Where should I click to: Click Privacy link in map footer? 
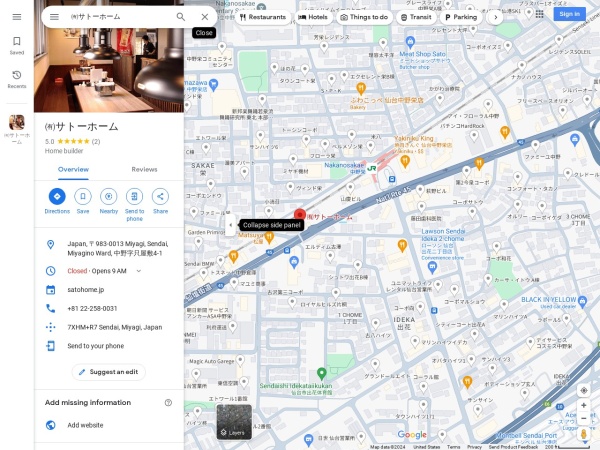coord(474,447)
